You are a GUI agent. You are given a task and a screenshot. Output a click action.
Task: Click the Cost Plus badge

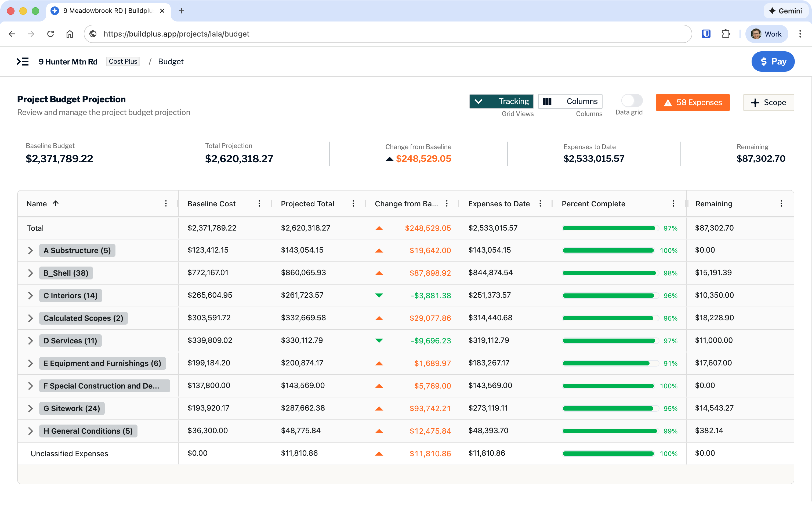pos(123,61)
